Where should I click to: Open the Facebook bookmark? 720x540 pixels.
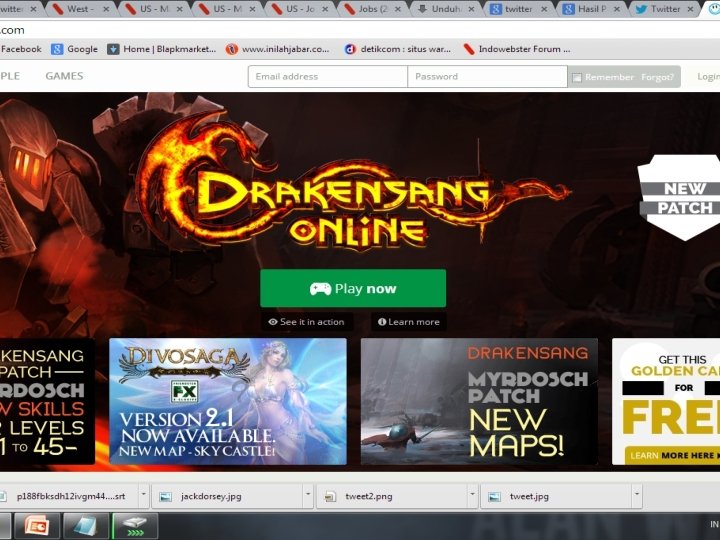point(21,49)
